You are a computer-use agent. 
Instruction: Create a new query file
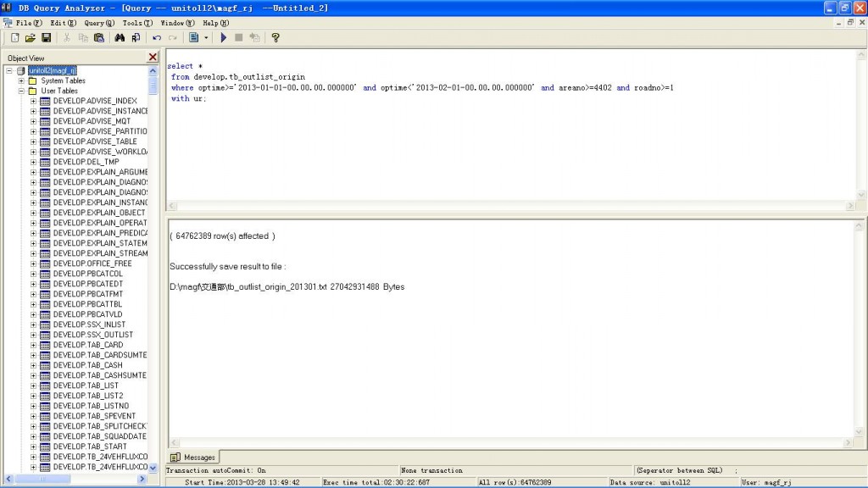point(15,37)
